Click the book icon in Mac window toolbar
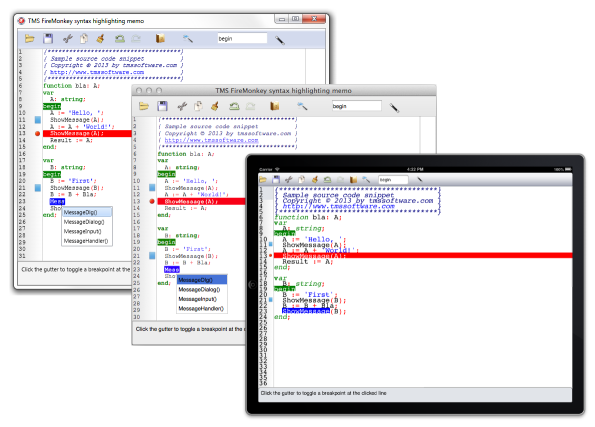This screenshot has height=427, width=595. [x=275, y=106]
